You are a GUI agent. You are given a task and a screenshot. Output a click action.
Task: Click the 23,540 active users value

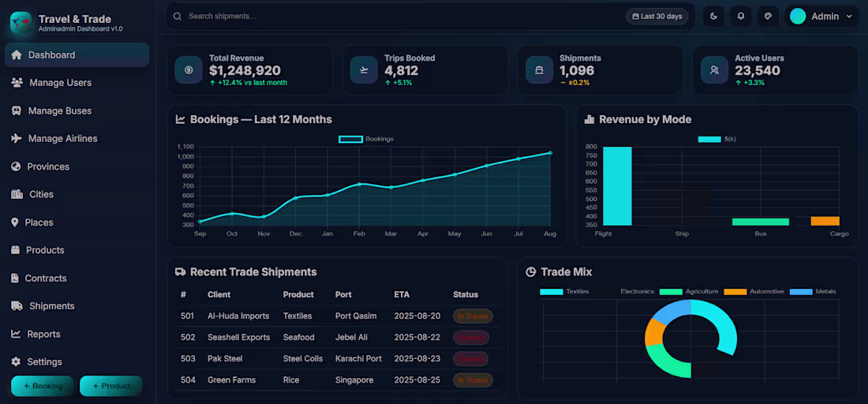tap(758, 71)
